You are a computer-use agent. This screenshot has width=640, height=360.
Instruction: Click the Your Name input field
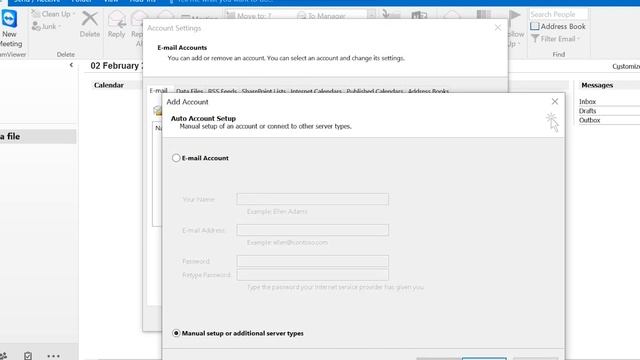pos(313,199)
